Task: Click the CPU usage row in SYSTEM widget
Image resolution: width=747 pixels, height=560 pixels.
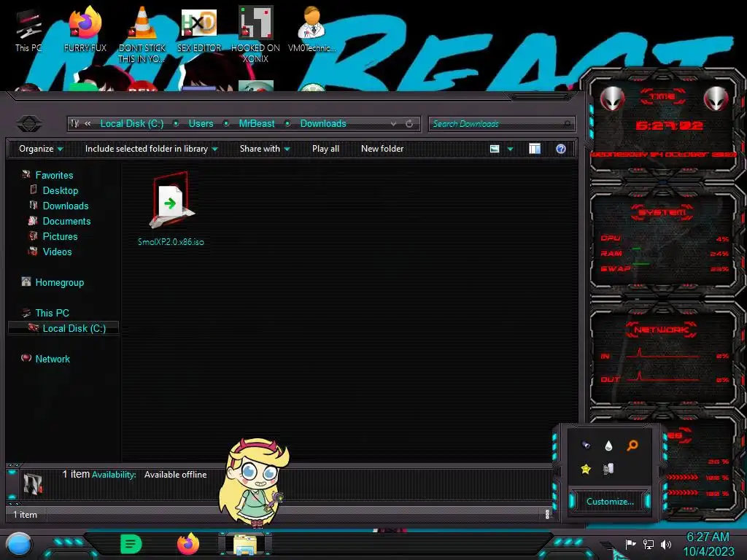Action: coord(665,238)
